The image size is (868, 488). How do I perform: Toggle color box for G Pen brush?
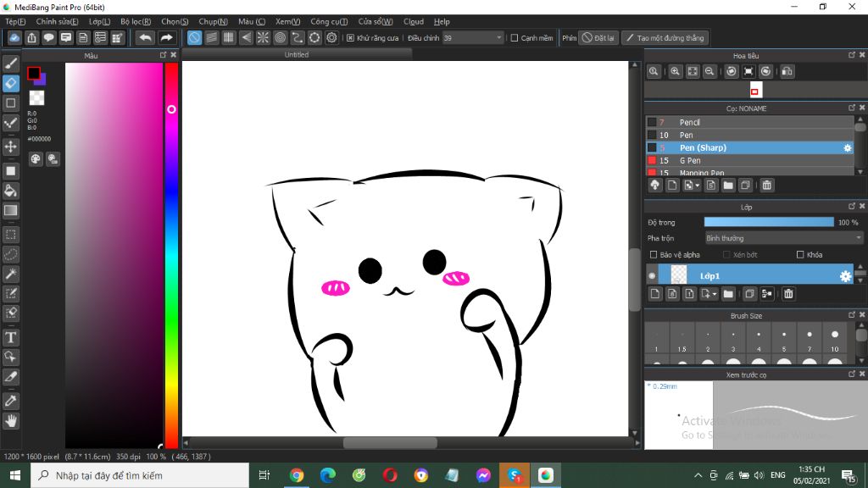[x=652, y=160]
